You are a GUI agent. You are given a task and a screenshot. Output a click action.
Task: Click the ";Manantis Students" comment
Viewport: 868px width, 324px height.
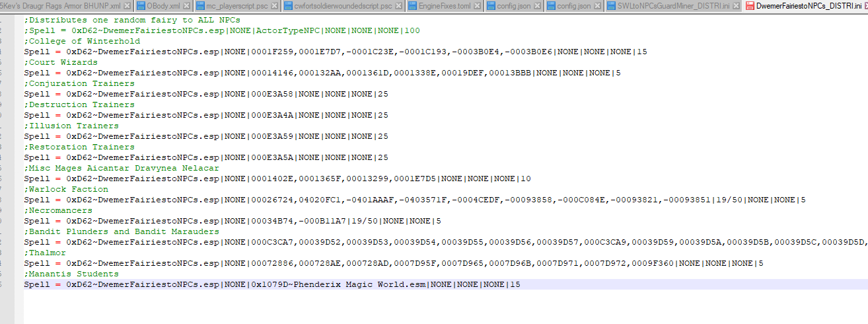(x=71, y=274)
